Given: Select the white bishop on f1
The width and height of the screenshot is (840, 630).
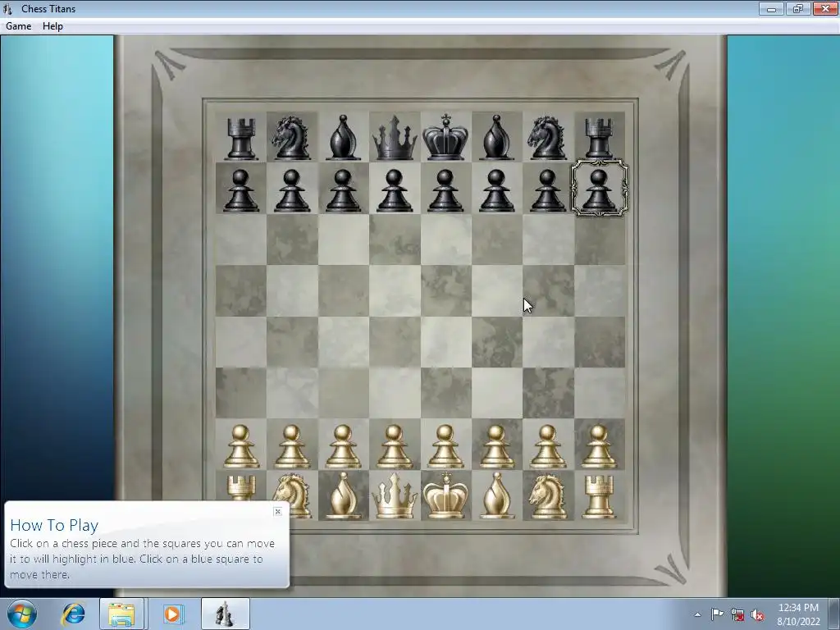Looking at the screenshot, I should (x=496, y=496).
